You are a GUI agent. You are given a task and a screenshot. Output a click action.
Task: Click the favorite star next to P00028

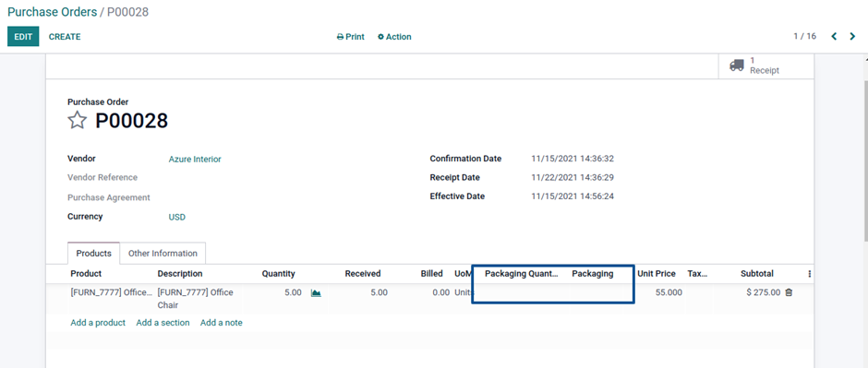[77, 120]
